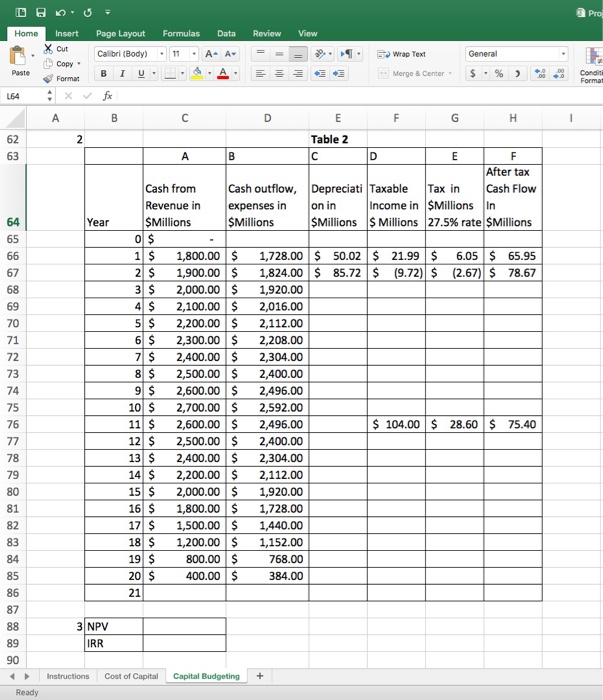Open the Cost of Capital sheet tab

point(131,676)
